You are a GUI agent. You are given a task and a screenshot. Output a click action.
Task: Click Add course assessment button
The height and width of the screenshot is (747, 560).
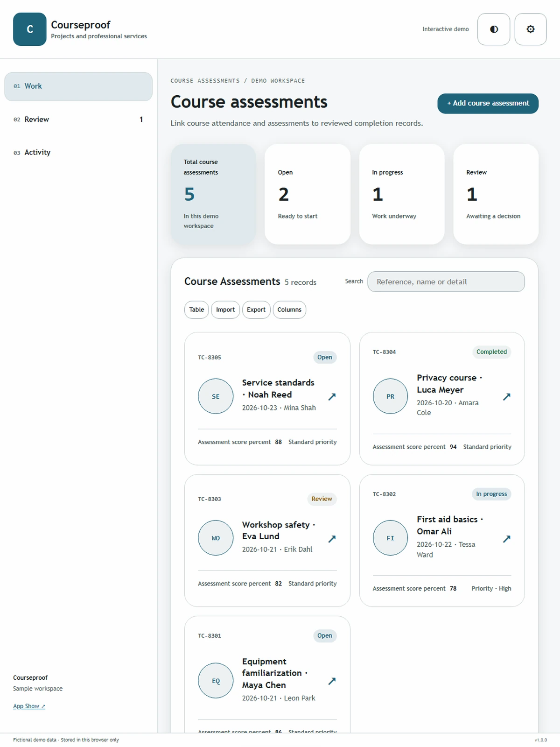[x=488, y=103]
